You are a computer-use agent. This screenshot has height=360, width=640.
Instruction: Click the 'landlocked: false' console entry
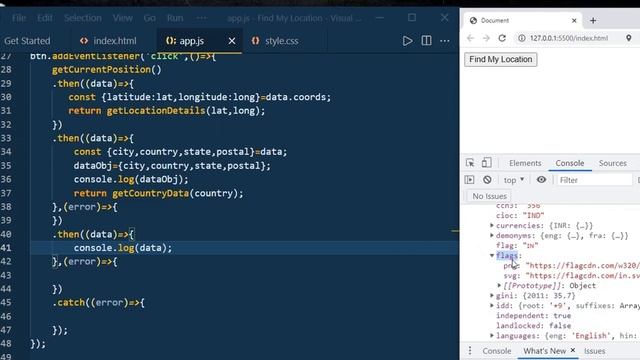[x=533, y=326]
